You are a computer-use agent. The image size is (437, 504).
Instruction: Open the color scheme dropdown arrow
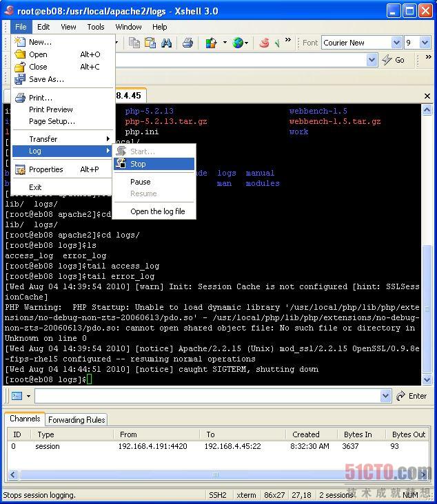pyautogui.click(x=225, y=43)
